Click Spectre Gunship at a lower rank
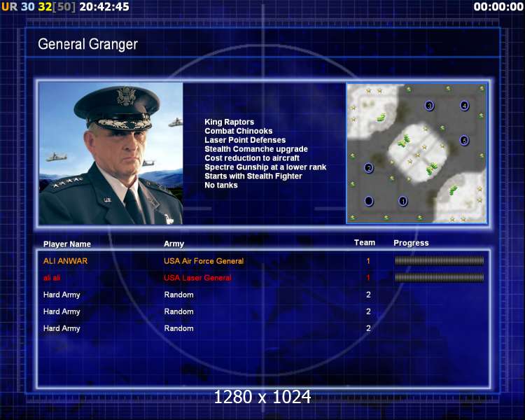 coord(265,167)
